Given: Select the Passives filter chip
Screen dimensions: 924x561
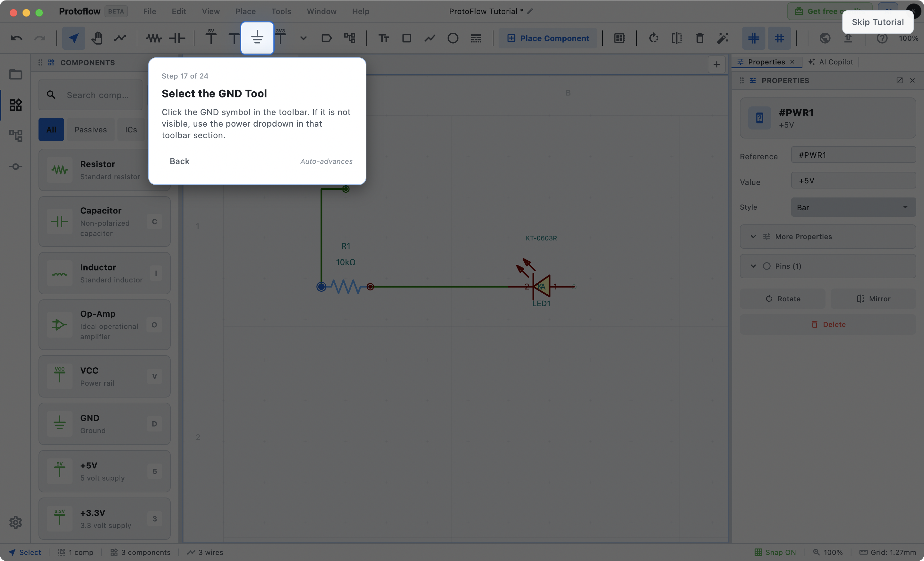Looking at the screenshot, I should point(91,130).
